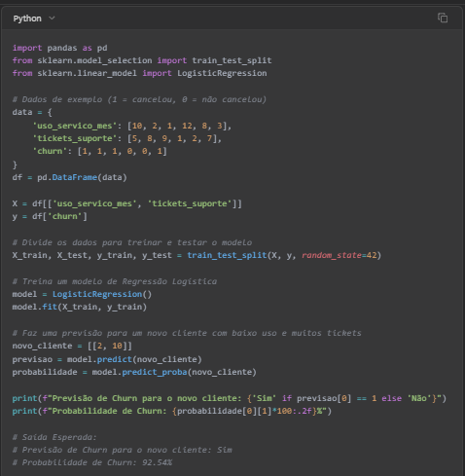Image resolution: width=465 pixels, height=476 pixels.
Task: Click the 'Probabilidade de Churn: 92.54%' comment
Action: (x=92, y=462)
